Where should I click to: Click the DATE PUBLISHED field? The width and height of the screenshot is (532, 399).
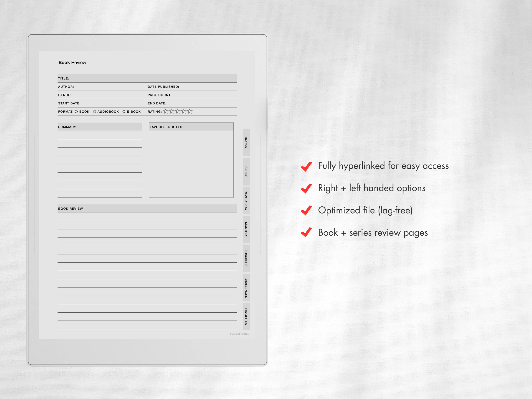coord(192,87)
